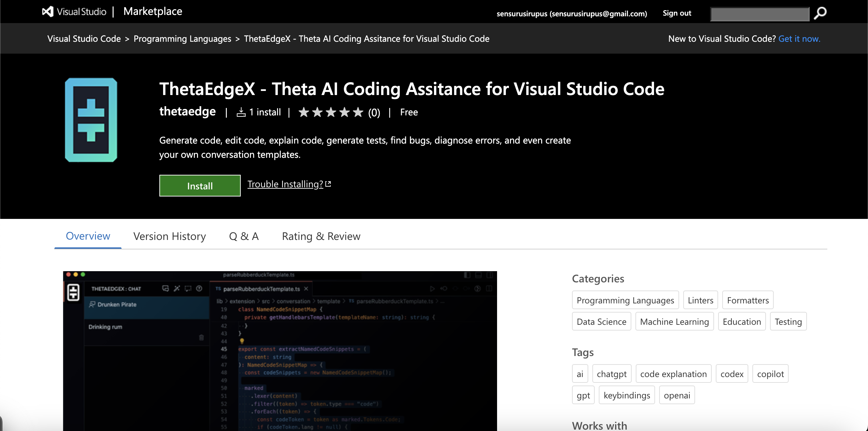Click the Get it now link
The image size is (868, 431).
[x=799, y=39]
